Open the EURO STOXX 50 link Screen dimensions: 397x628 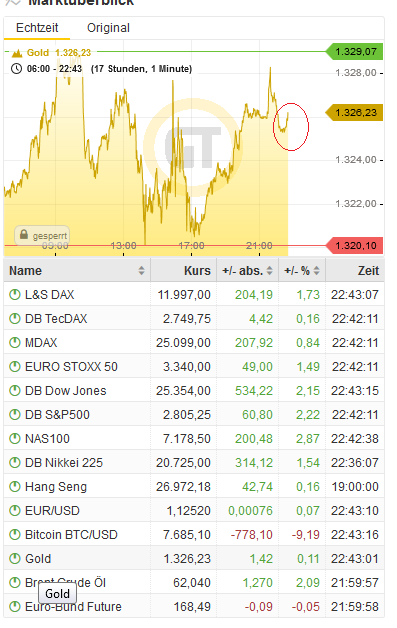coord(71,367)
